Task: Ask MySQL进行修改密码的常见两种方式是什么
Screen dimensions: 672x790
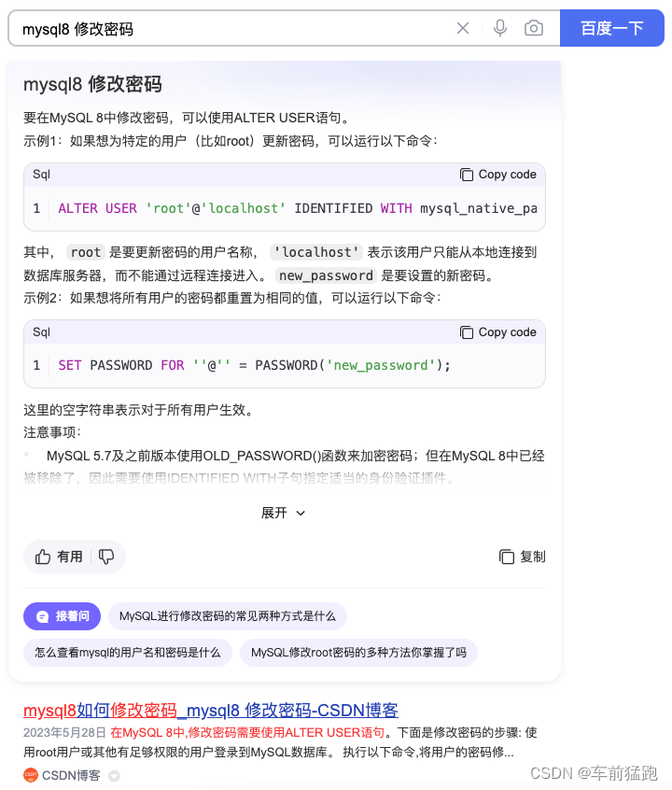Action: [x=227, y=615]
